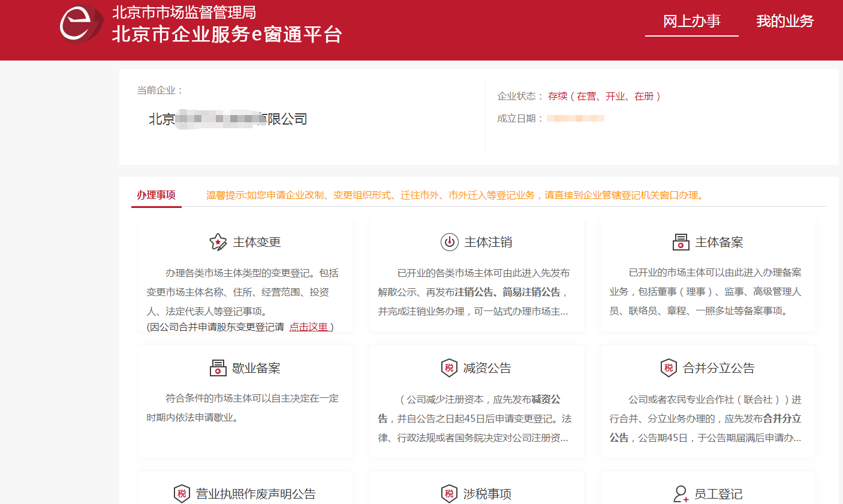Viewport: 843px width, 504px height.
Task: Click the 主体注销 power icon
Action: [x=449, y=242]
